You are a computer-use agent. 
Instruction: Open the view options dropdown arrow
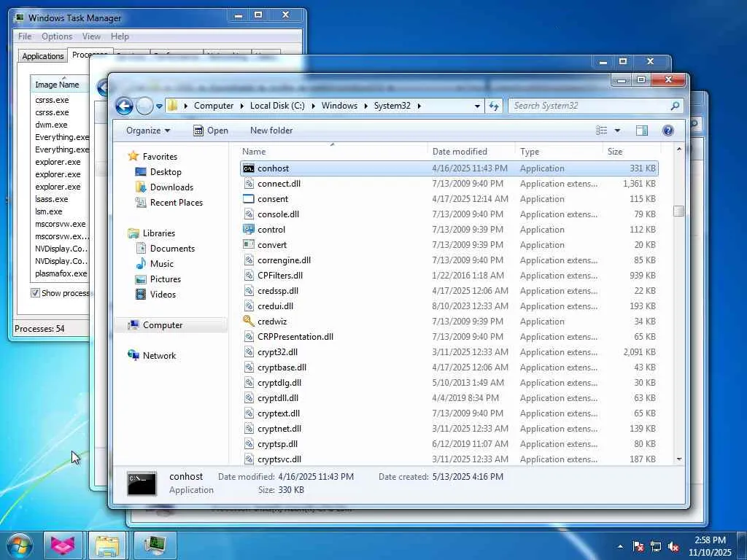617,131
